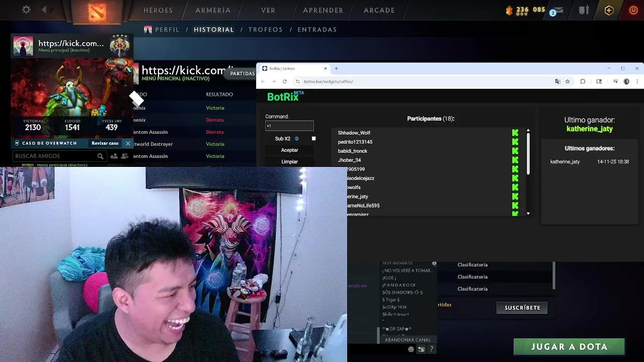Click the Aceptar button in BotRix
644x362 pixels.
pos(289,150)
